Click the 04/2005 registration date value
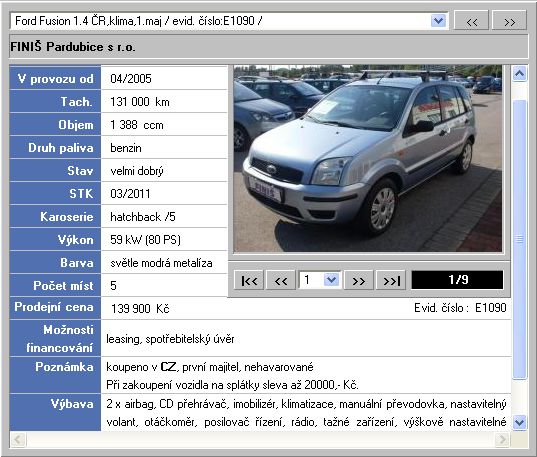Viewport: 537px width, 457px height. click(x=130, y=78)
